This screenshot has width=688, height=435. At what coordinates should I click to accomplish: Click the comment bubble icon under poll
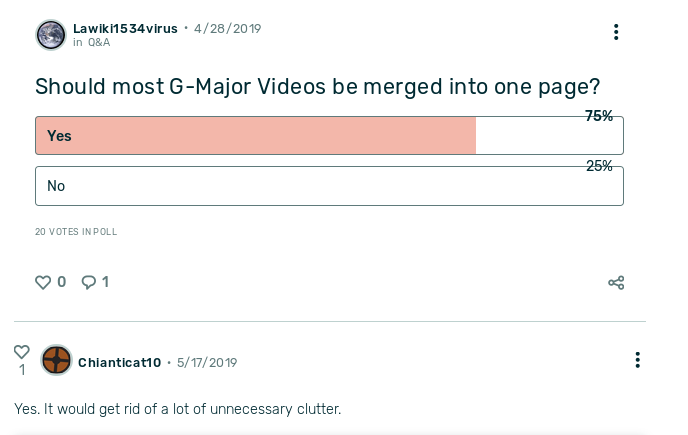click(89, 283)
